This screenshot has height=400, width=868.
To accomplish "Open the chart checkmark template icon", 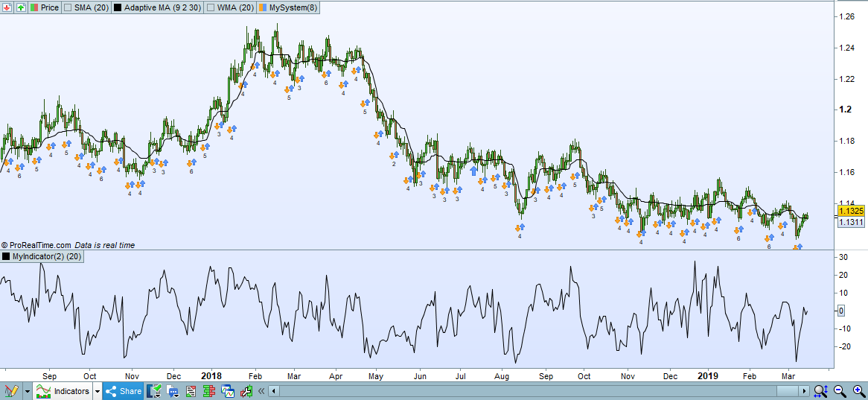I will pos(155,391).
